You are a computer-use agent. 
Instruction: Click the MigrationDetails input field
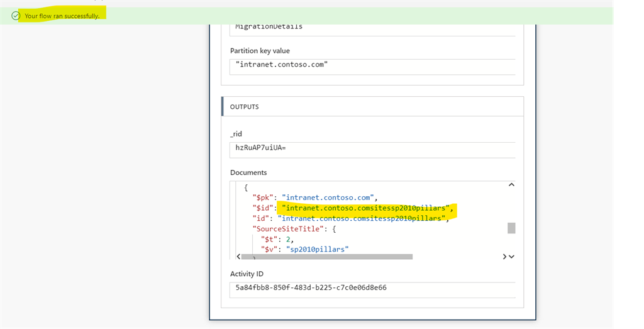[372, 26]
